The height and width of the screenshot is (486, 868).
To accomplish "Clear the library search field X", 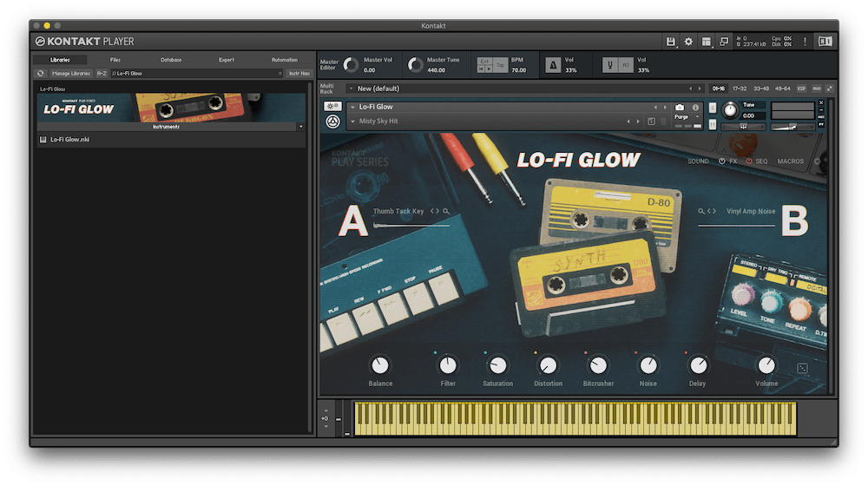I will click(280, 73).
